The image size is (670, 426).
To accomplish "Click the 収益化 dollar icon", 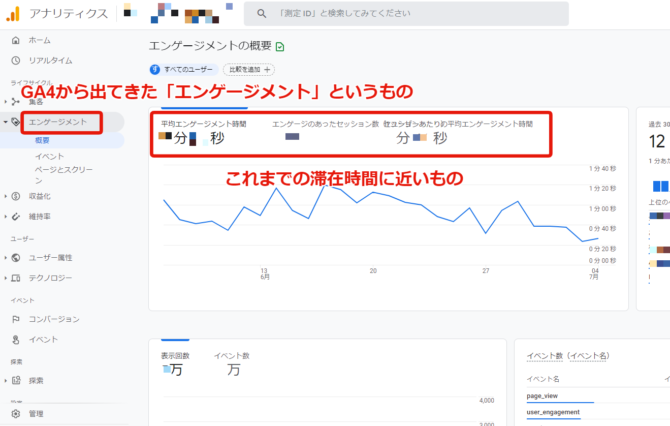I will [16, 197].
